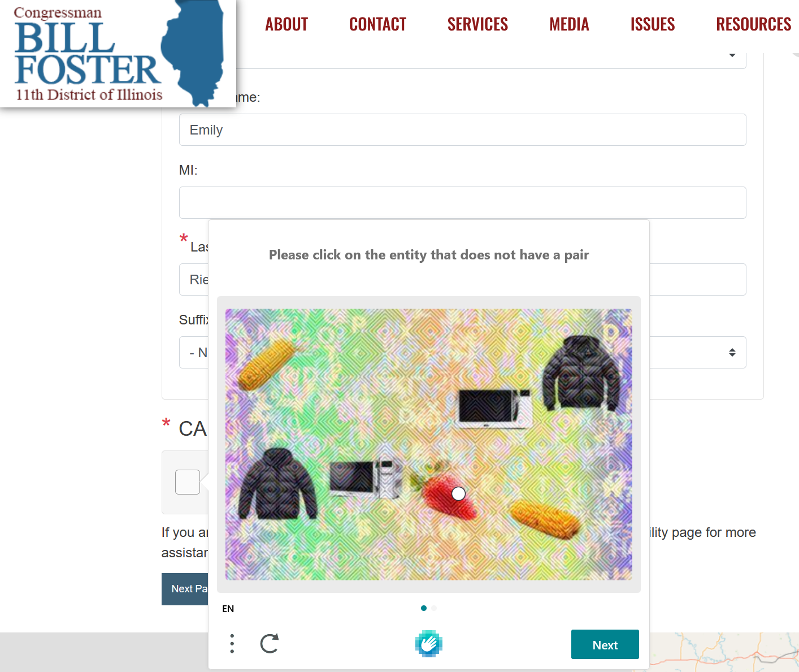This screenshot has height=672, width=799.
Task: Change the EN captcha language selector
Action: point(228,609)
